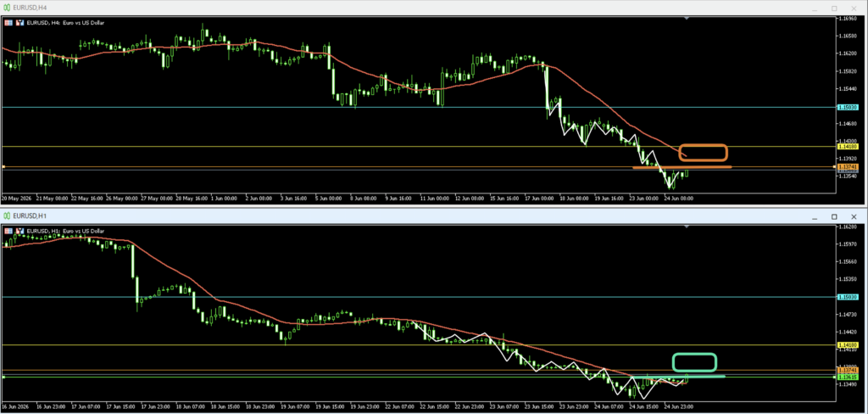This screenshot has height=414, width=868.
Task: Select cyan 1.15030 price label in H4 chart
Action: (x=848, y=108)
